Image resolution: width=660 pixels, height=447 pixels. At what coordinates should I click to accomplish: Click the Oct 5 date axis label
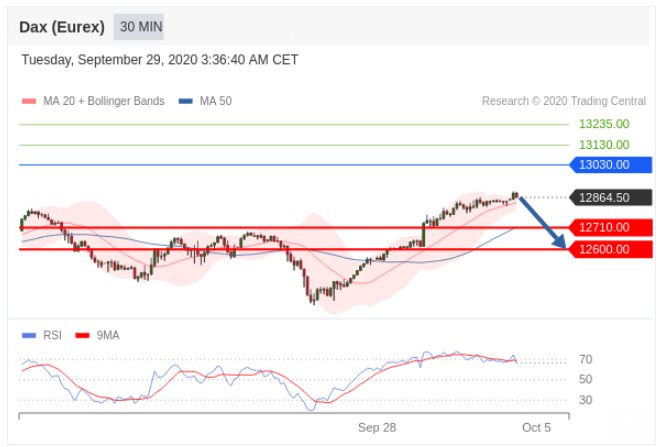click(x=536, y=428)
